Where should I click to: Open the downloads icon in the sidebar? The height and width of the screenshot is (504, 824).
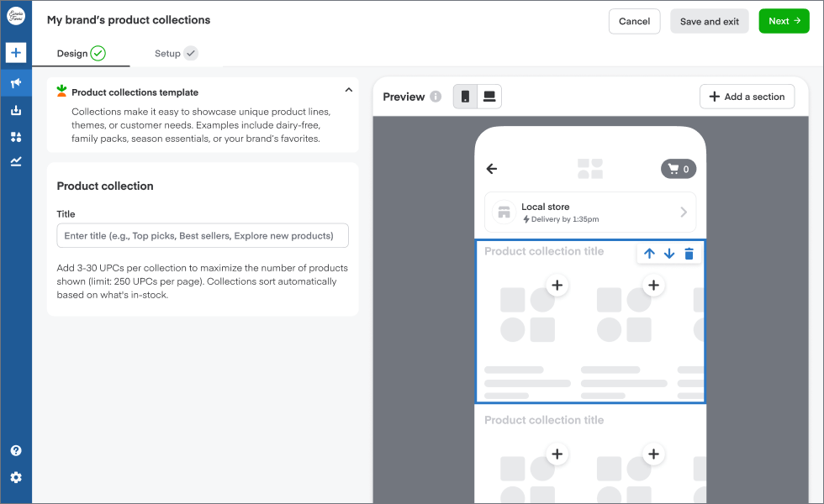15,109
